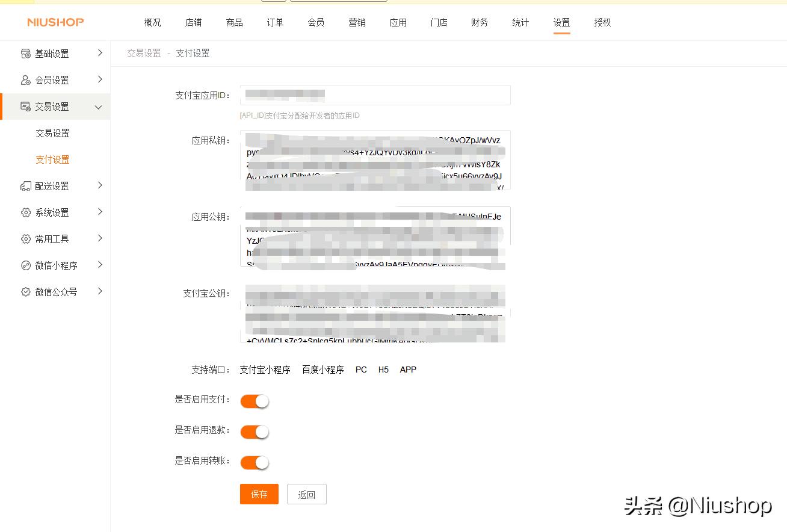The width and height of the screenshot is (787, 532).
Task: Select the 交易设置 sidebar icon
Action: [25, 106]
